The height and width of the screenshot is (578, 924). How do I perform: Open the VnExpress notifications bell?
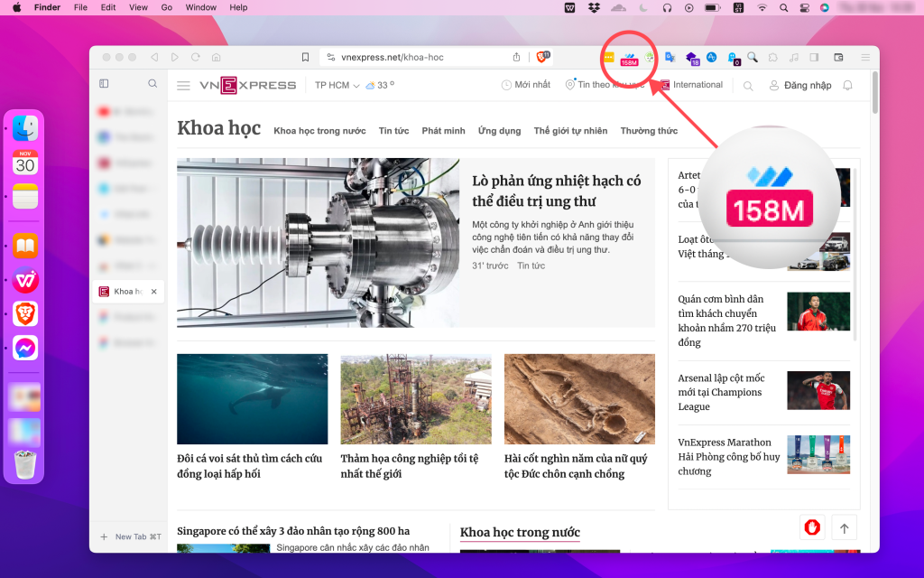pos(847,86)
